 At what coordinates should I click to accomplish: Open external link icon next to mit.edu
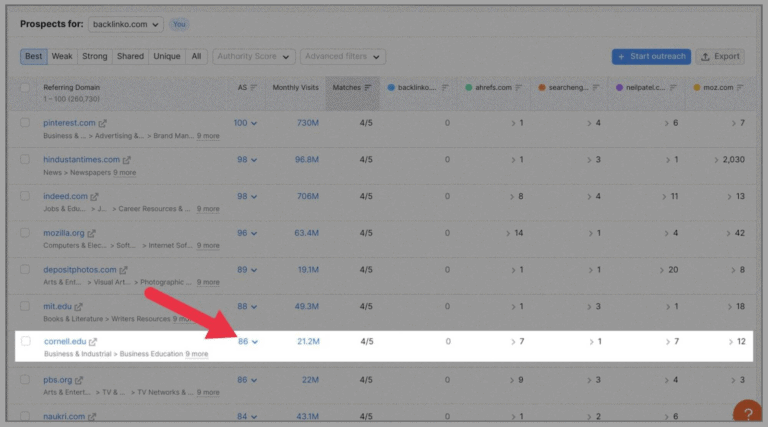(78, 307)
